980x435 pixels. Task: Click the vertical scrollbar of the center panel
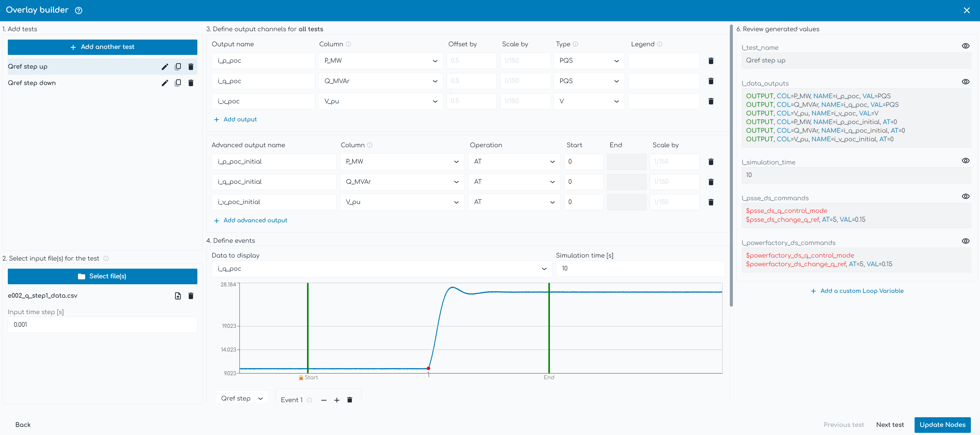point(731,165)
